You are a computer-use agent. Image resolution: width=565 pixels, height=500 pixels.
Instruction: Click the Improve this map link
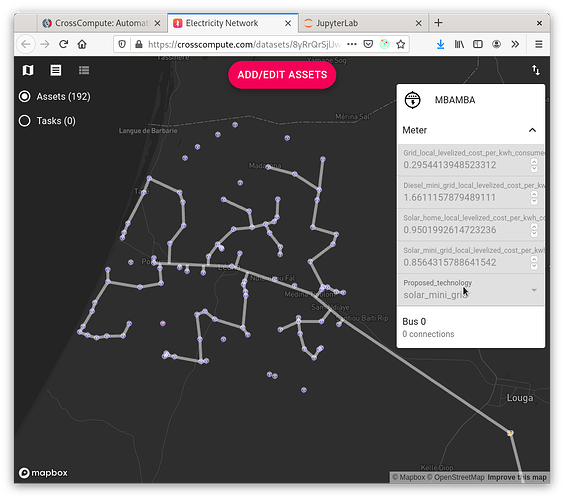(x=517, y=477)
